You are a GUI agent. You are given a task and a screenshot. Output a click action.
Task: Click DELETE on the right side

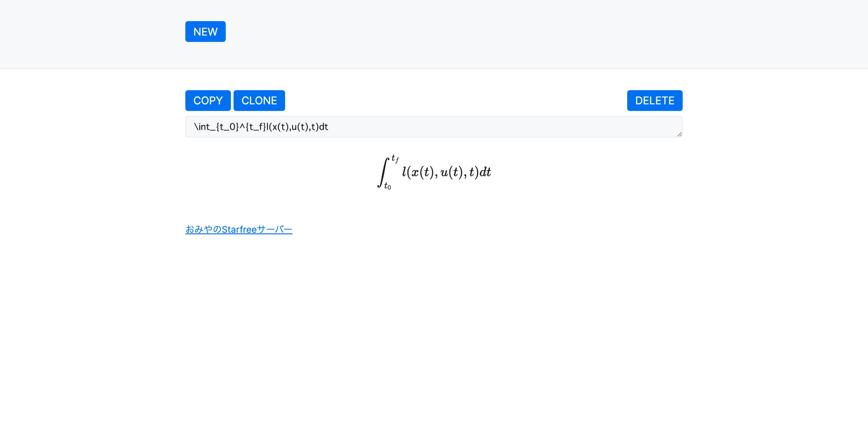tap(654, 100)
